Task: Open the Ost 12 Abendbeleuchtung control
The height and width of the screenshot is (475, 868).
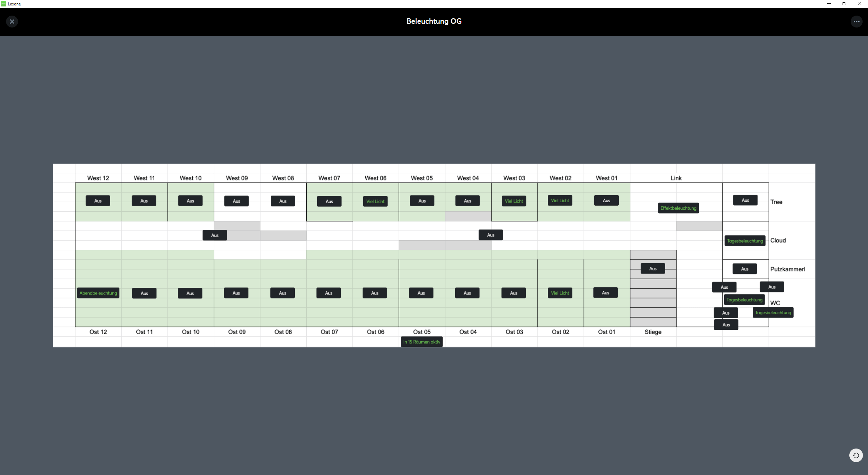Action: click(98, 293)
